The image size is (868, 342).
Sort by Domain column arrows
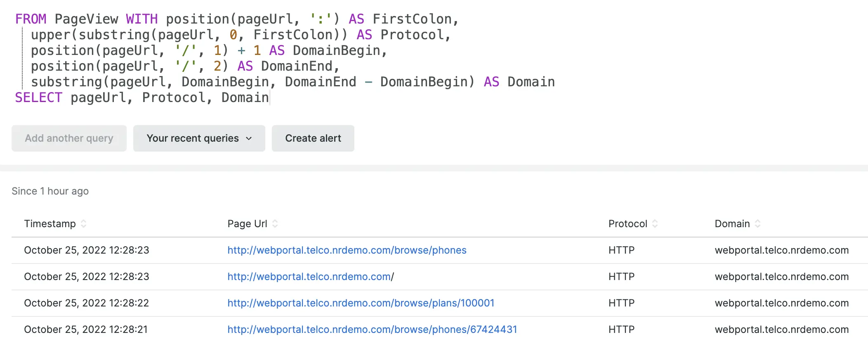pos(757,224)
